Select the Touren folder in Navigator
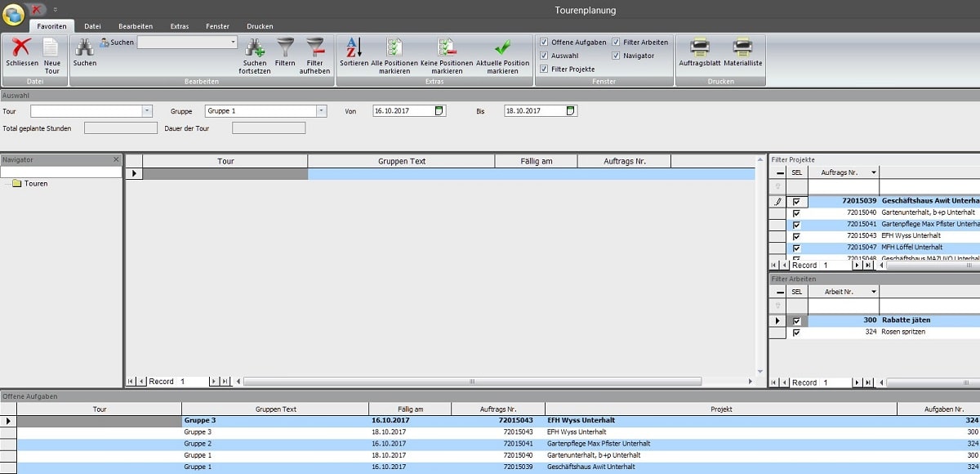The image size is (980, 474). click(35, 184)
